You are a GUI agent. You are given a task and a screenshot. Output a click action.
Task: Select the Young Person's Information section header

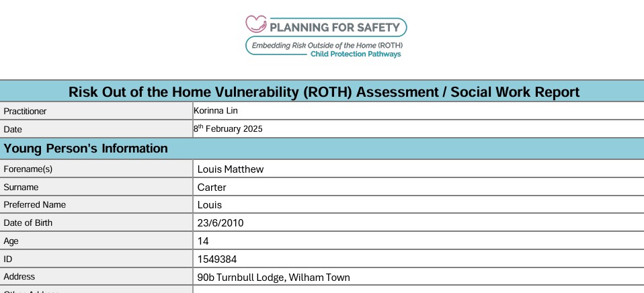point(86,149)
